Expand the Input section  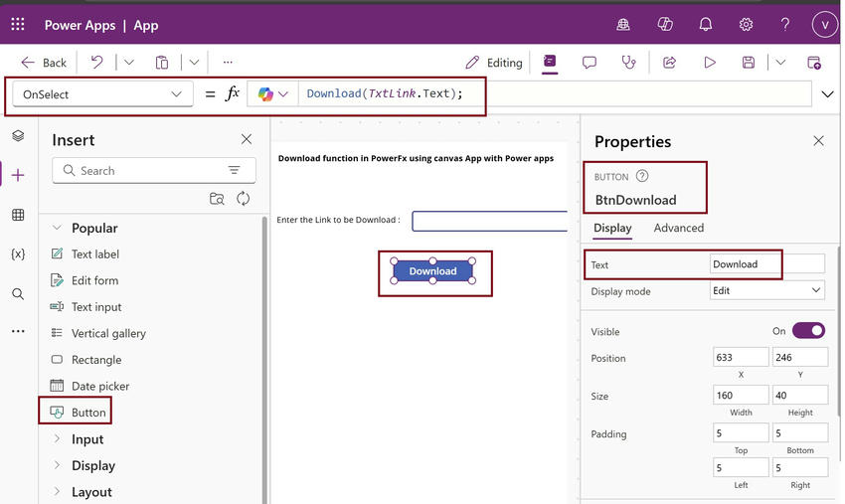coord(57,438)
